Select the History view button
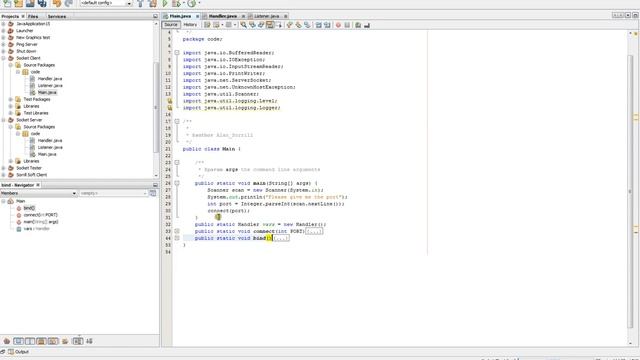This screenshot has width=640, height=360. click(190, 25)
